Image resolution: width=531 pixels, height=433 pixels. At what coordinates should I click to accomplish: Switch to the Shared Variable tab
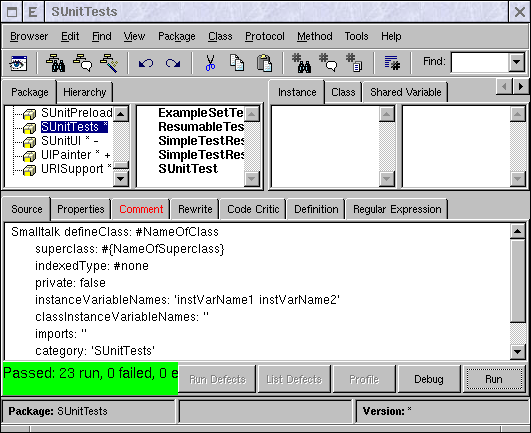coord(405,92)
